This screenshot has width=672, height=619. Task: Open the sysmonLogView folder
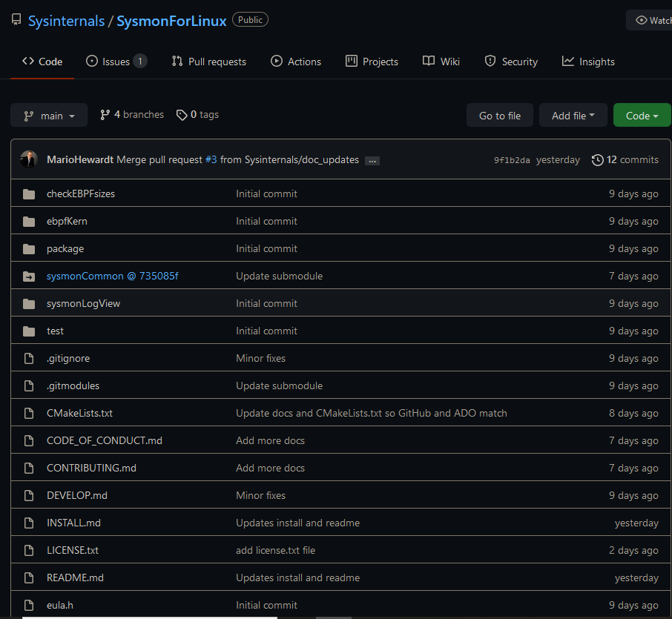(83, 303)
